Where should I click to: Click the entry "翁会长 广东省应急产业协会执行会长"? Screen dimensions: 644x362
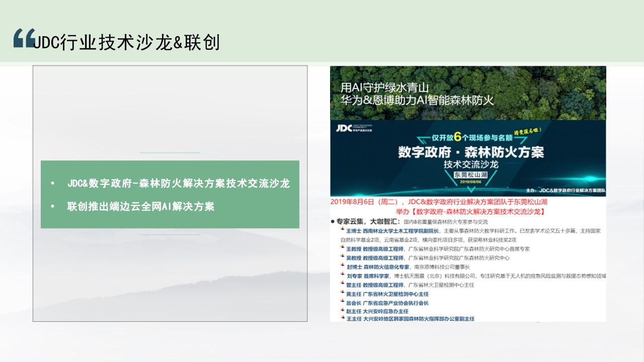pyautogui.click(x=387, y=303)
